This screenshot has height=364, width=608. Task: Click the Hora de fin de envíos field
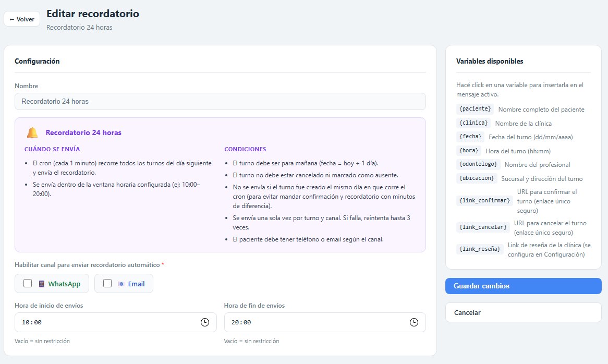click(x=325, y=322)
